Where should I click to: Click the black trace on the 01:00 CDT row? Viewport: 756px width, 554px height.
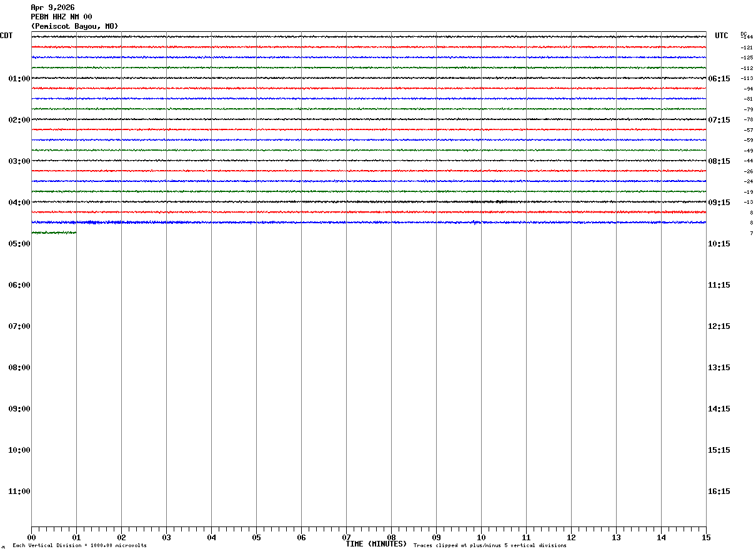click(369, 78)
